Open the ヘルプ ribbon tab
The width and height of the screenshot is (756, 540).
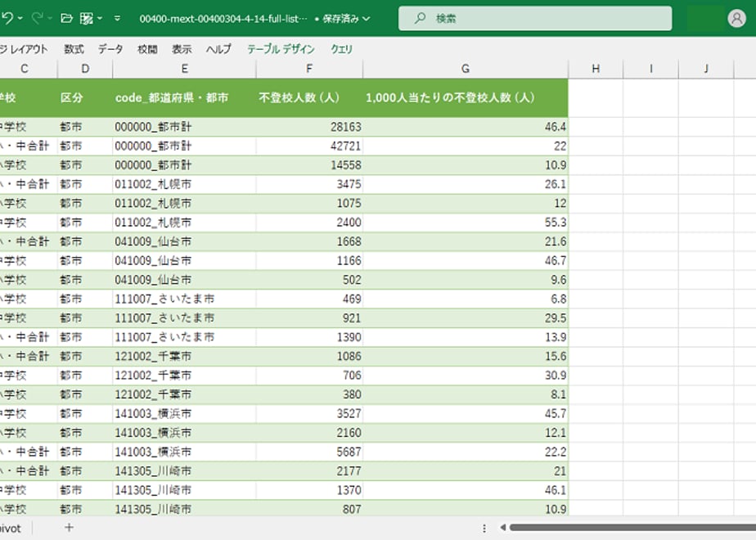[218, 49]
